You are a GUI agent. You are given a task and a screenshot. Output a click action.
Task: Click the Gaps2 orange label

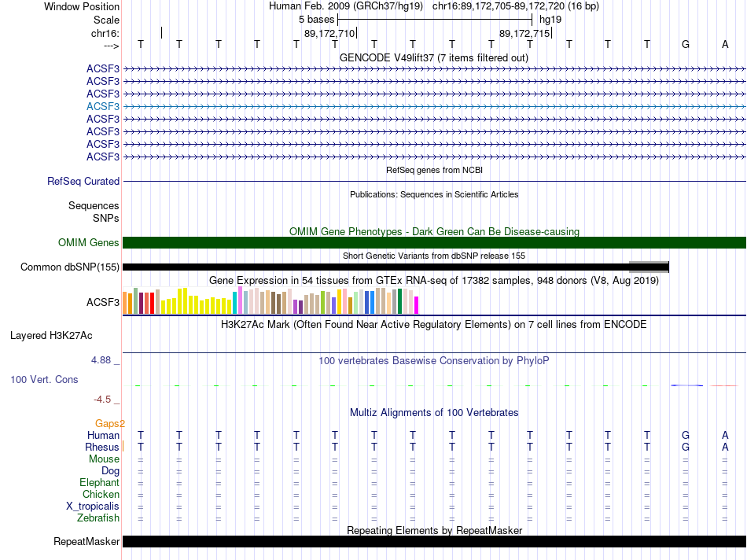tap(110, 423)
